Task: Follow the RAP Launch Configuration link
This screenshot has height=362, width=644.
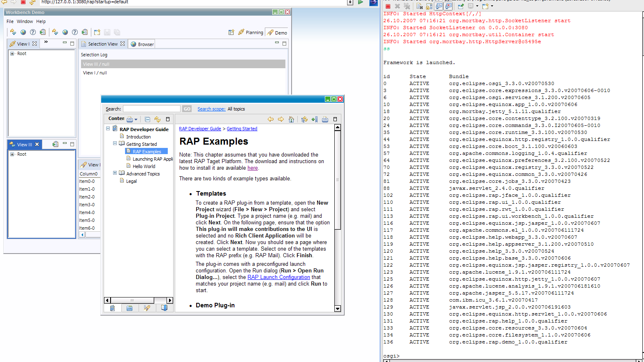Action: 278,277
